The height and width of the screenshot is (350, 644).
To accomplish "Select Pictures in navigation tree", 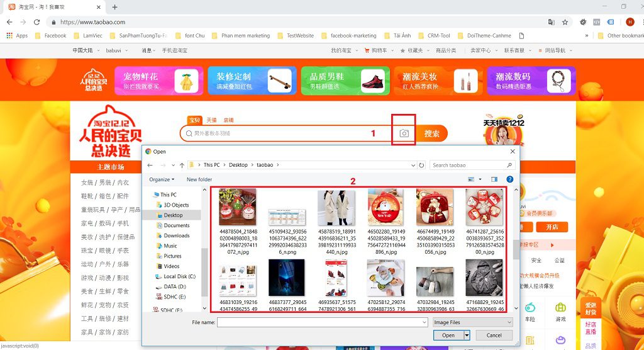I will [x=172, y=256].
